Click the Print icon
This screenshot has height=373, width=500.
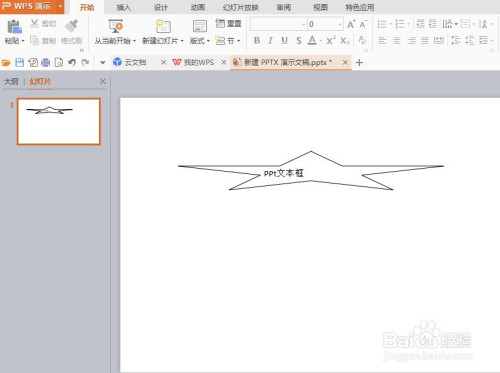[x=46, y=62]
